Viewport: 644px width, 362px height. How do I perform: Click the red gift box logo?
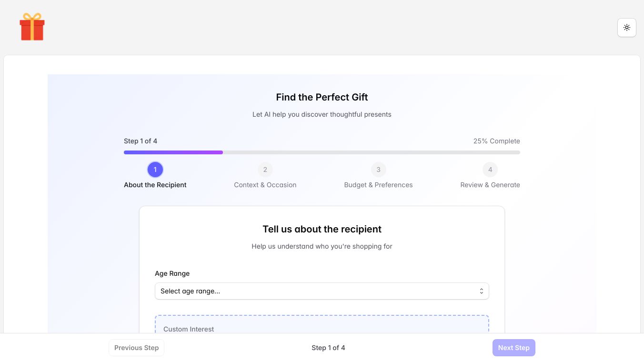point(32,27)
